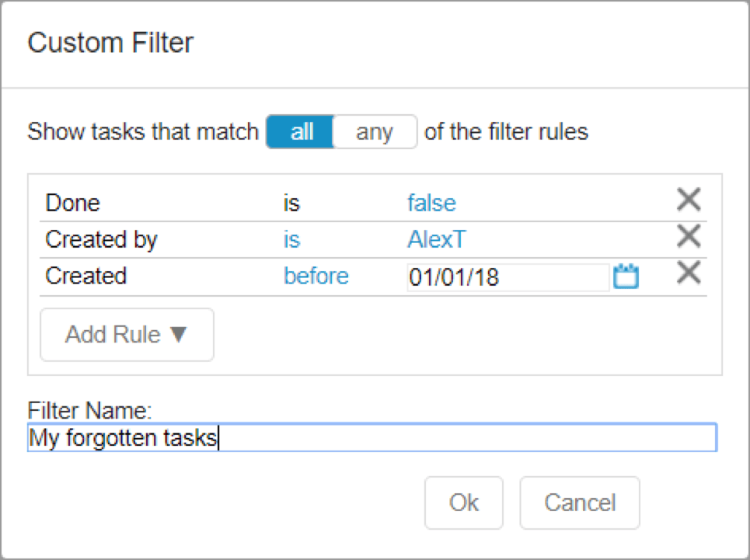Viewport: 750px width, 560px height.
Task: Confirm the filter with Ok
Action: pyautogui.click(x=463, y=503)
